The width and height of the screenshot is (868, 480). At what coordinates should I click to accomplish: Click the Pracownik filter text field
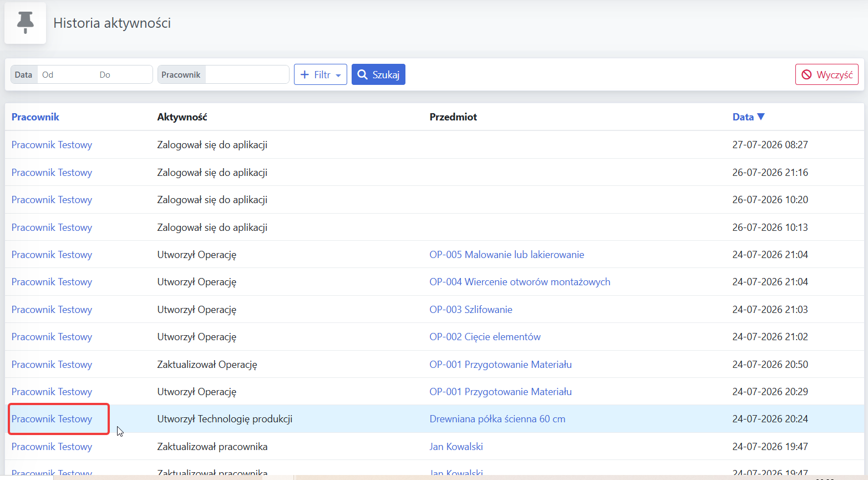247,74
